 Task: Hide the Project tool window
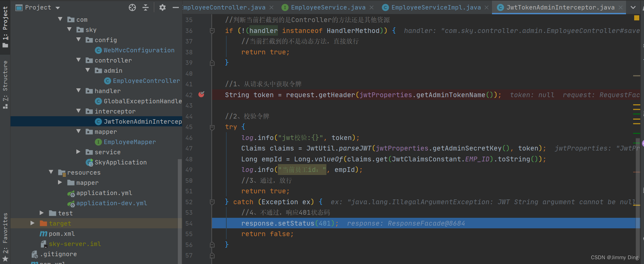point(175,7)
